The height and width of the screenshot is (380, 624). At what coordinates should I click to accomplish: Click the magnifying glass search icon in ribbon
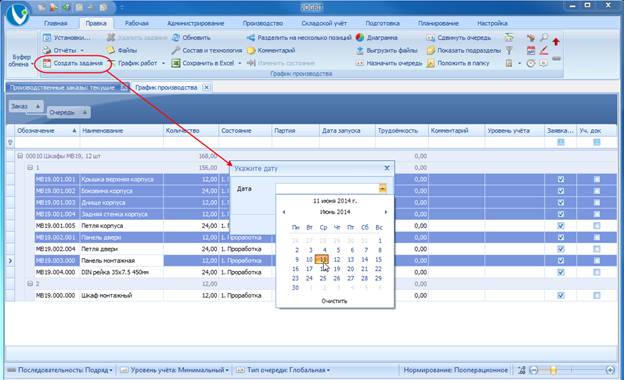click(x=544, y=38)
